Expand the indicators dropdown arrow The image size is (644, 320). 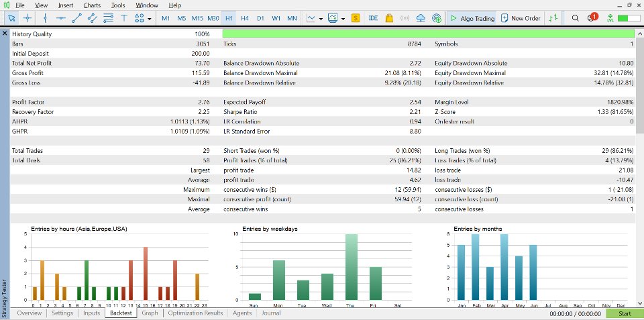[x=343, y=19]
